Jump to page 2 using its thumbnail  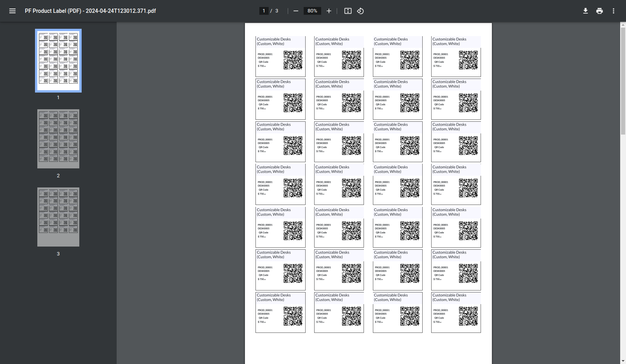[58, 139]
